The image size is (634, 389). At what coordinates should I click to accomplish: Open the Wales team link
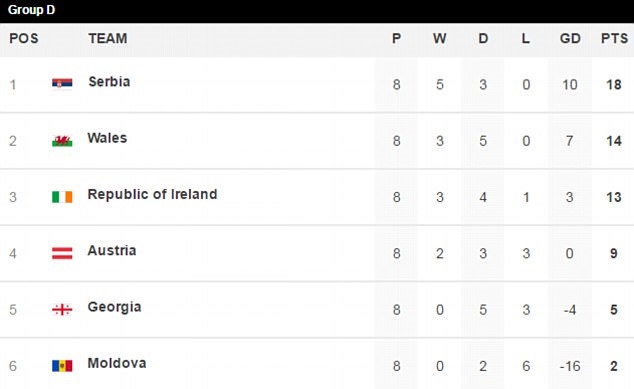(x=107, y=138)
